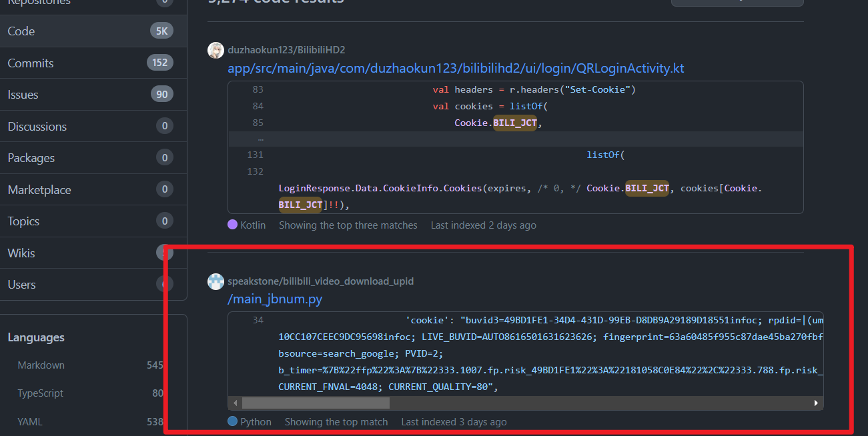868x436 pixels.
Task: Open the Marketplace filter
Action: click(93, 190)
